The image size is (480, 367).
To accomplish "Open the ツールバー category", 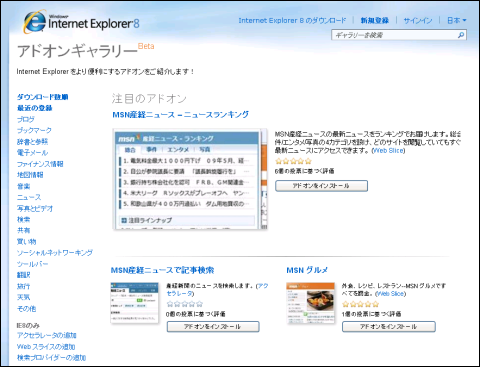I will click(32, 264).
